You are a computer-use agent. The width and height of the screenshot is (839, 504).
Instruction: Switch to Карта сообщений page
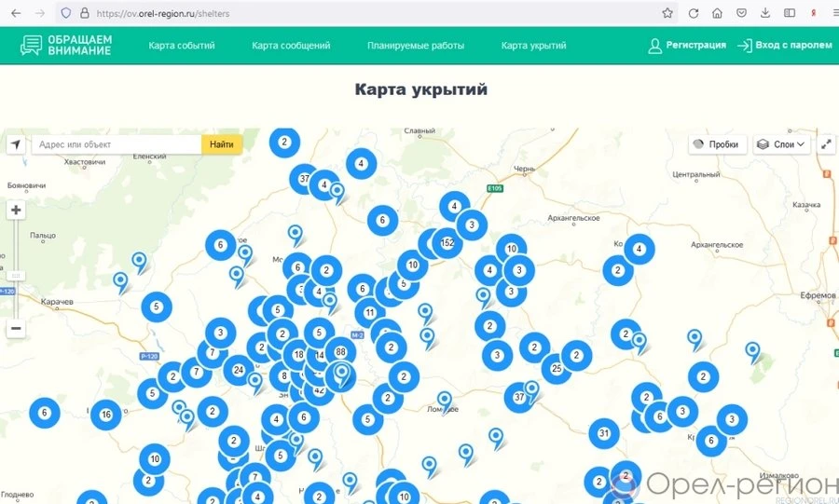click(291, 46)
